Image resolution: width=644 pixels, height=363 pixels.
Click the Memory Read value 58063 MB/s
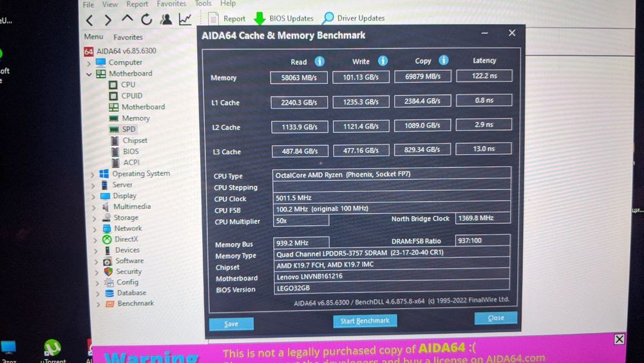coord(299,77)
